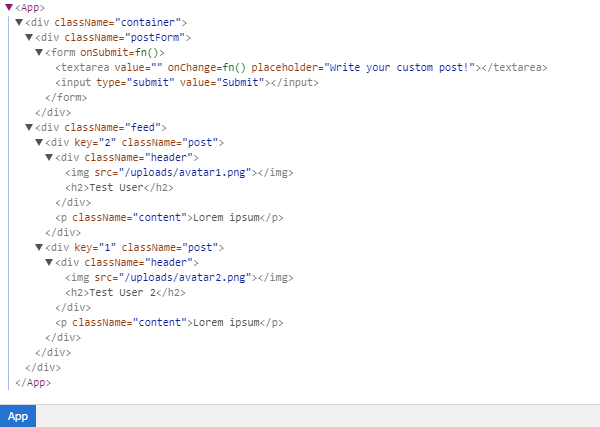Select the avatar1.png img element

point(179,172)
